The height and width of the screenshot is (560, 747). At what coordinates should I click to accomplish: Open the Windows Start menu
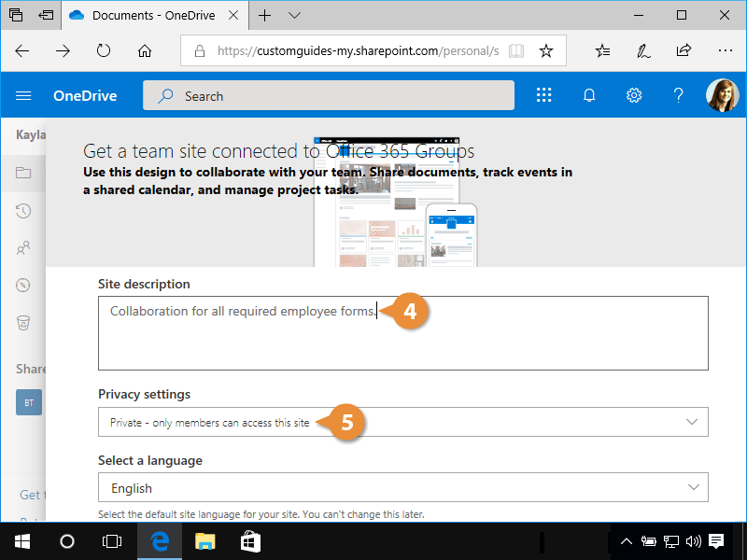[22, 541]
